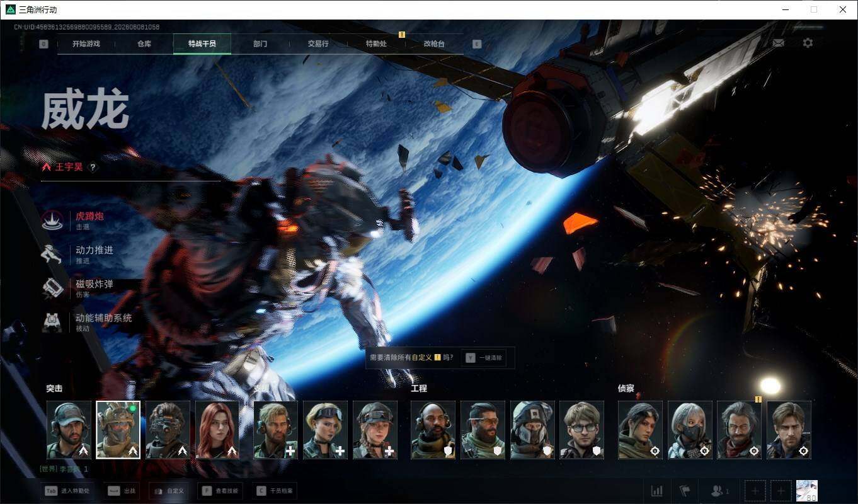This screenshot has height=504, width=858.
Task: Select the 虎蹲炮 skill icon
Action: click(x=52, y=220)
